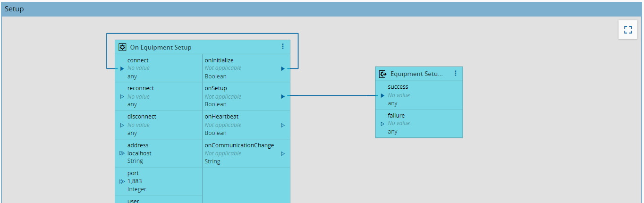Click the failure input port arrow
Screen dimensions: 644x203
click(382, 124)
